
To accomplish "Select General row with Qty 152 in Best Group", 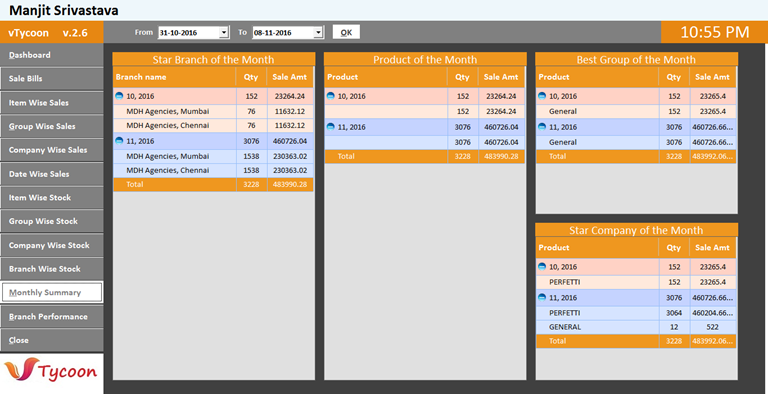I will click(x=636, y=112).
